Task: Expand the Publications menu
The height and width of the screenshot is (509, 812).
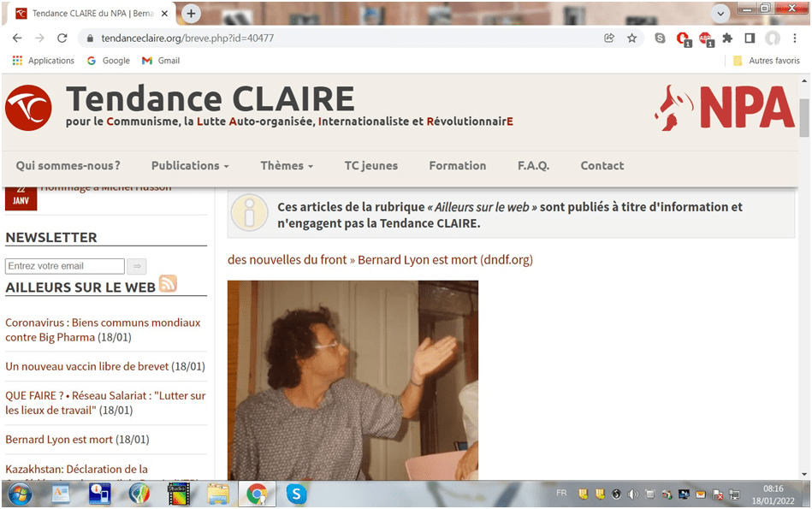Action: [x=190, y=166]
